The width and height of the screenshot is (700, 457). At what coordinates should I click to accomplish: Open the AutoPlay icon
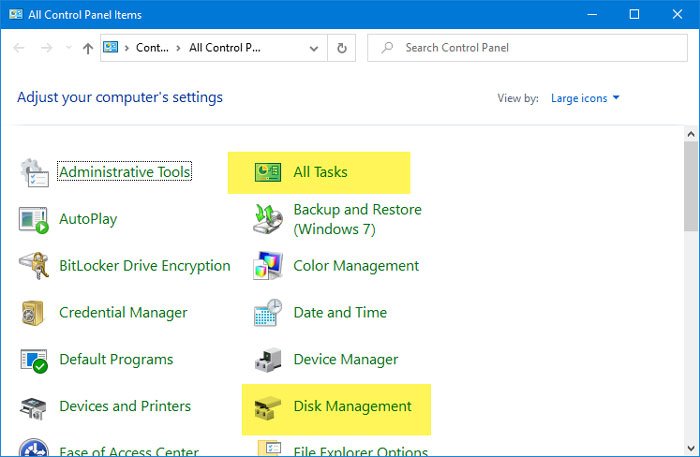[33, 220]
